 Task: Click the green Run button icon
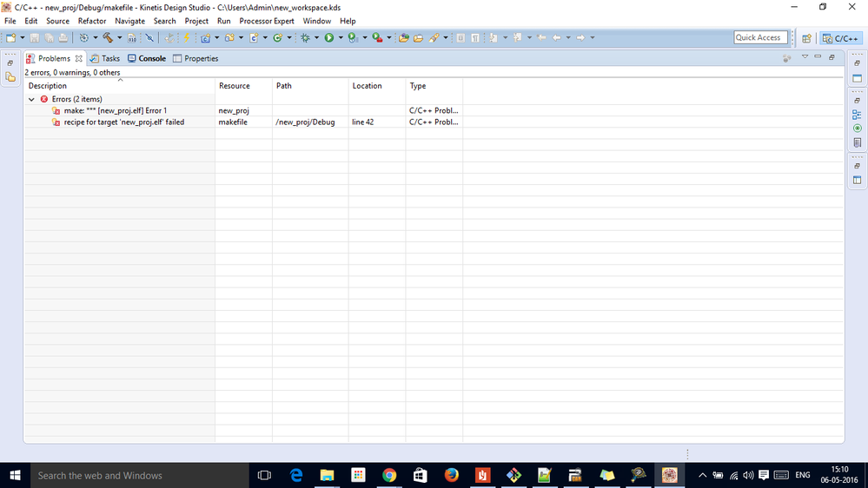click(x=328, y=37)
